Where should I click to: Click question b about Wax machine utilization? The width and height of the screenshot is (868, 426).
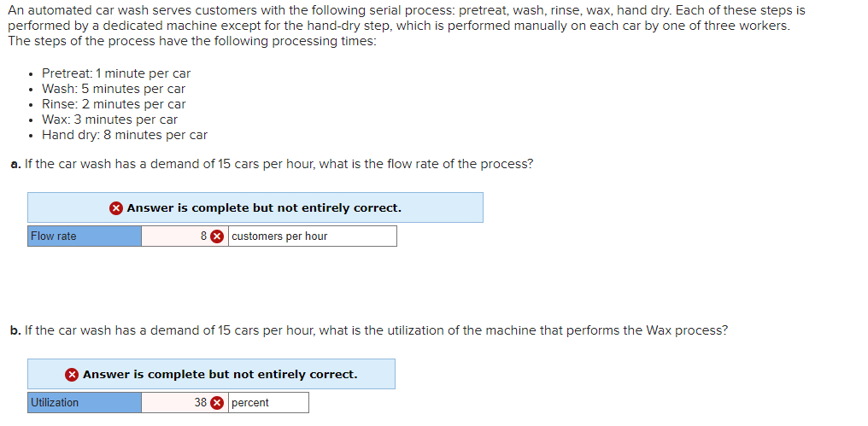369,331
